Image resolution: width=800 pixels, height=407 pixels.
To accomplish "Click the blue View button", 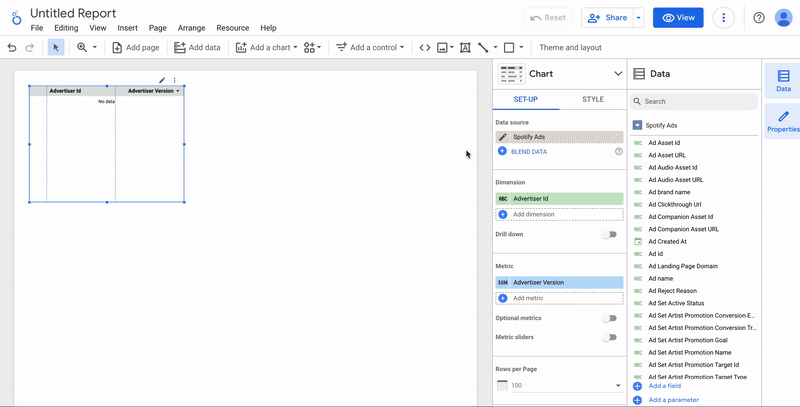I will (678, 18).
